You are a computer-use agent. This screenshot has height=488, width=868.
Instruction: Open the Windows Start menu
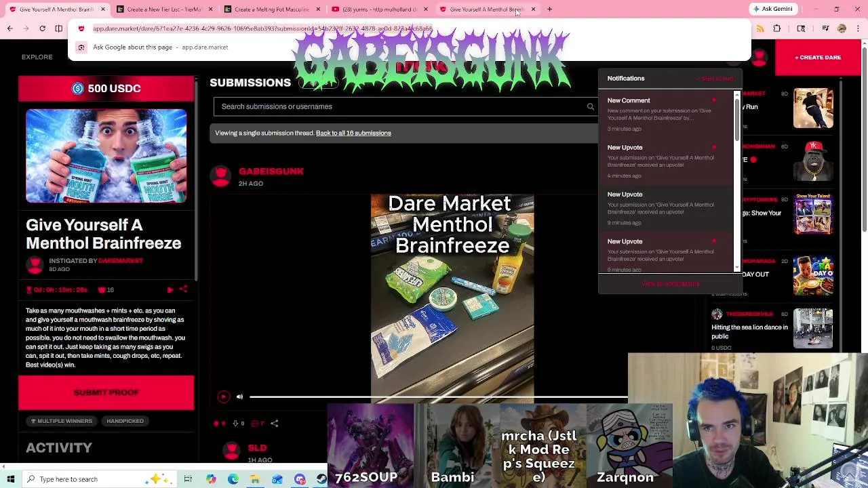(10, 479)
